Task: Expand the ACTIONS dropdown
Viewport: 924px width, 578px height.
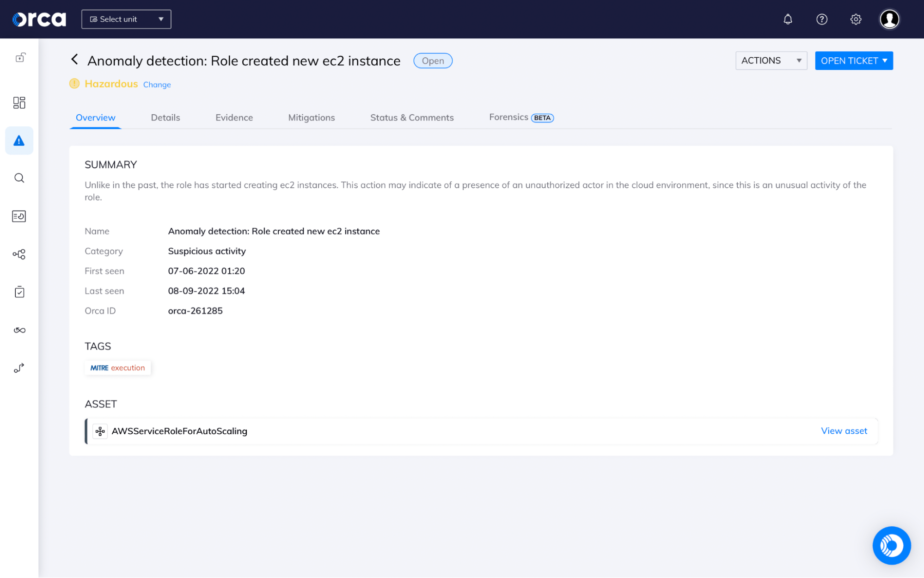Action: pos(771,60)
